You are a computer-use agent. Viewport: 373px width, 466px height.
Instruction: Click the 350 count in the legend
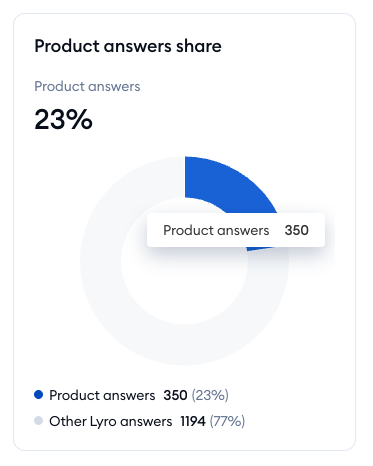point(175,395)
